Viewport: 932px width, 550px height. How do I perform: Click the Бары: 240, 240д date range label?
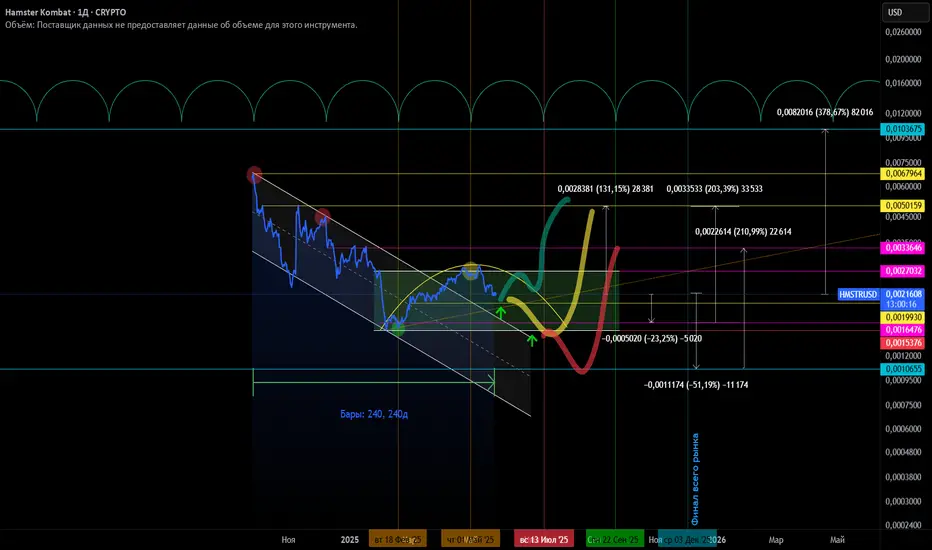(374, 414)
